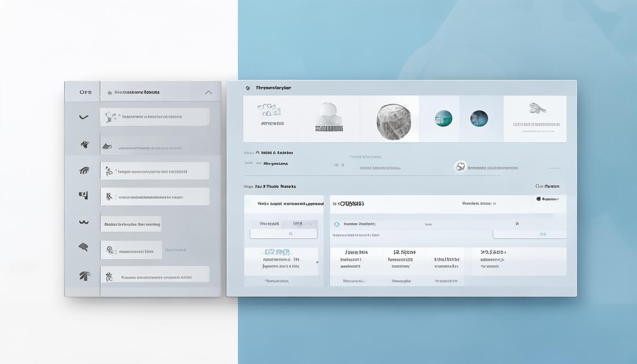Select the wavy line icon in the sidebar
This screenshot has width=637, height=364.
coord(83,222)
